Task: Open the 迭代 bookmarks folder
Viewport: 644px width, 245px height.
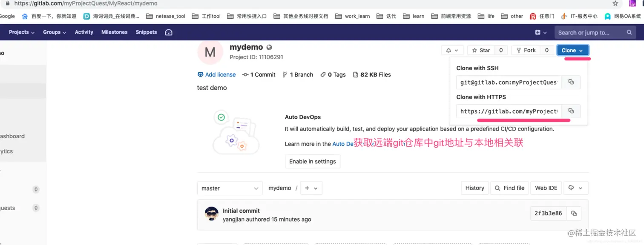Action: [x=386, y=16]
